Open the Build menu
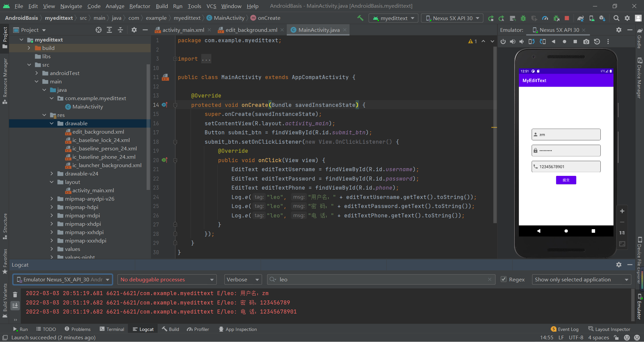The height and width of the screenshot is (342, 644). pyautogui.click(x=162, y=6)
